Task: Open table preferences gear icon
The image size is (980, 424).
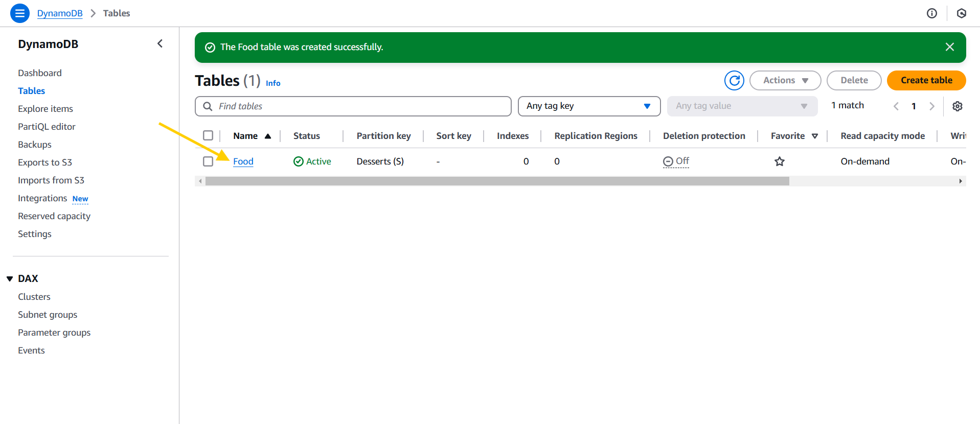Action: [957, 106]
